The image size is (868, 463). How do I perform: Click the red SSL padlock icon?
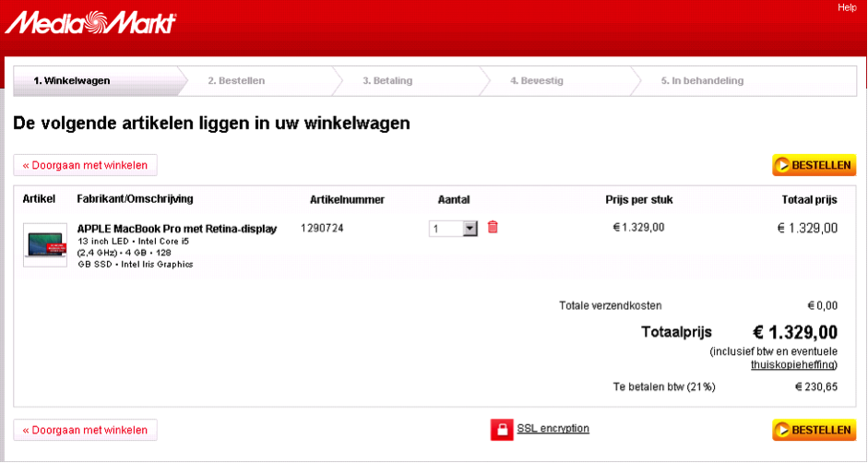pyautogui.click(x=502, y=430)
